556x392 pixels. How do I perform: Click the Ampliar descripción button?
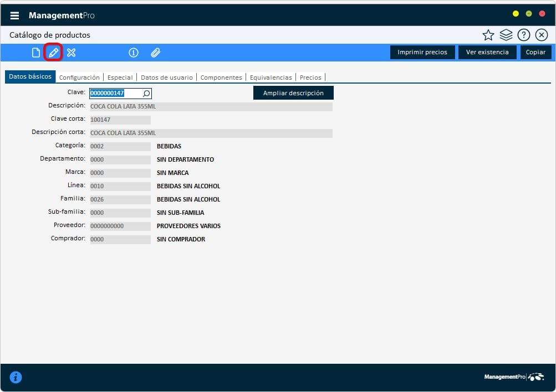point(293,93)
